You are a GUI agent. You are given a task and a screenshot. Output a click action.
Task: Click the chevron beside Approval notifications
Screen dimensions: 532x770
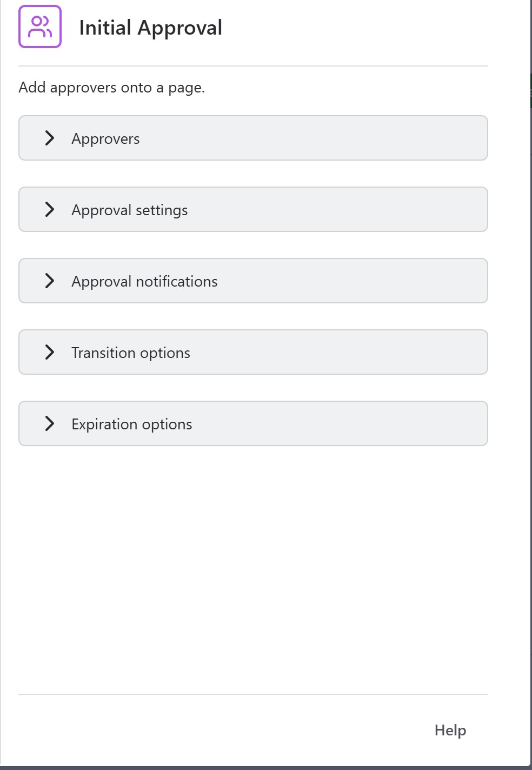click(x=50, y=281)
